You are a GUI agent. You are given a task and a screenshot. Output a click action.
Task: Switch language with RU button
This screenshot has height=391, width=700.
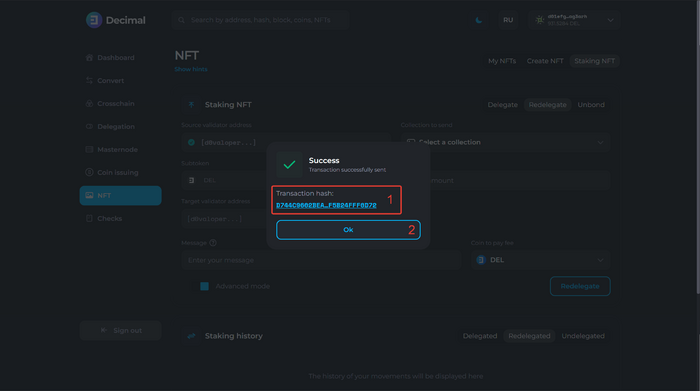(x=508, y=20)
